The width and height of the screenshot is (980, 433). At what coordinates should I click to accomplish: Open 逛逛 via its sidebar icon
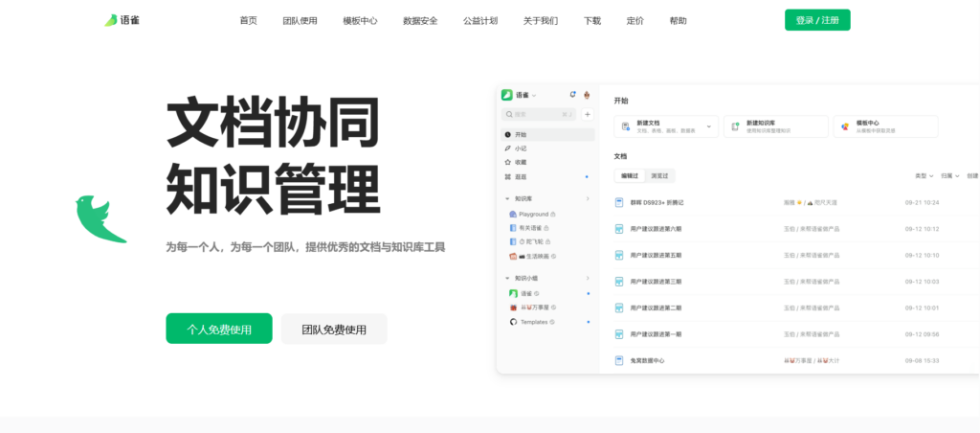point(507,177)
